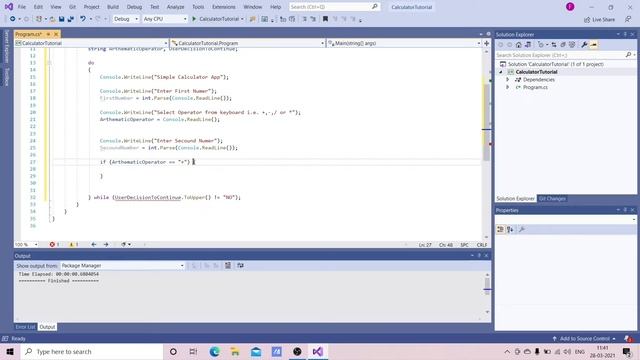Click Sync with Active Document icon
The width and height of the screenshot is (640, 360).
pos(554,45)
